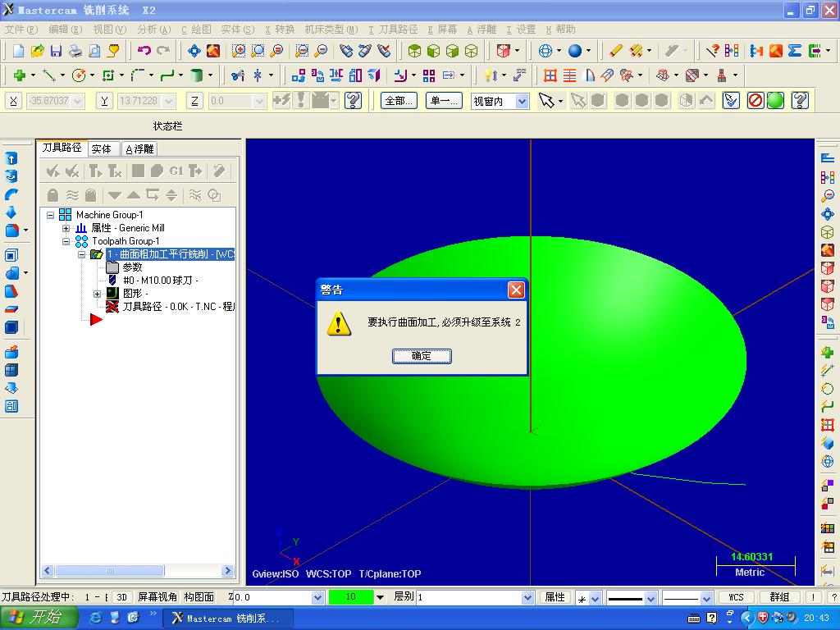Click the wireframe globe icon
Screen dimensions: 840x630
pyautogui.click(x=546, y=51)
